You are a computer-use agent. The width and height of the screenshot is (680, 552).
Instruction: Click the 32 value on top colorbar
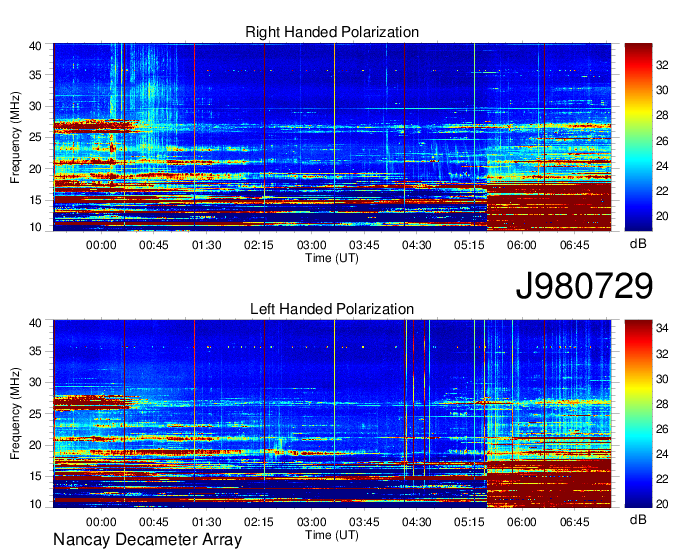pyautogui.click(x=662, y=65)
